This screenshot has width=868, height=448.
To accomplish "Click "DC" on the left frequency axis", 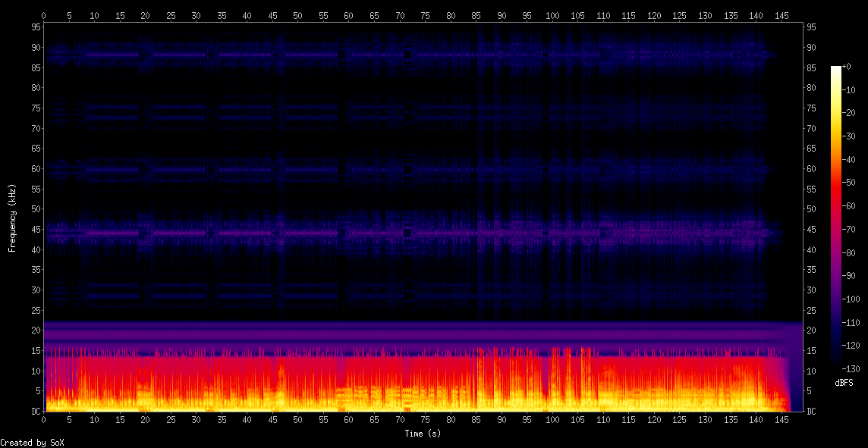I will [36, 412].
